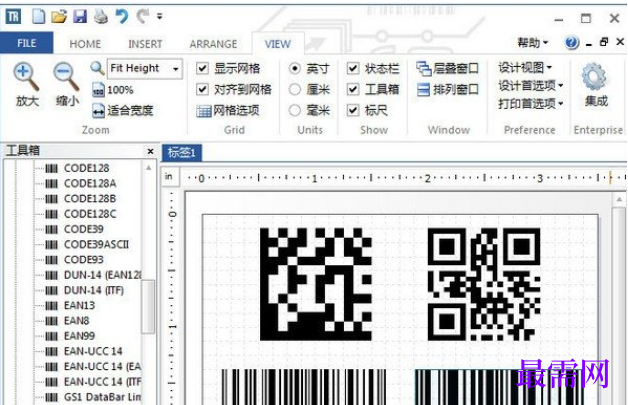
Task: Select the 标签1 document tab
Action: [x=181, y=153]
